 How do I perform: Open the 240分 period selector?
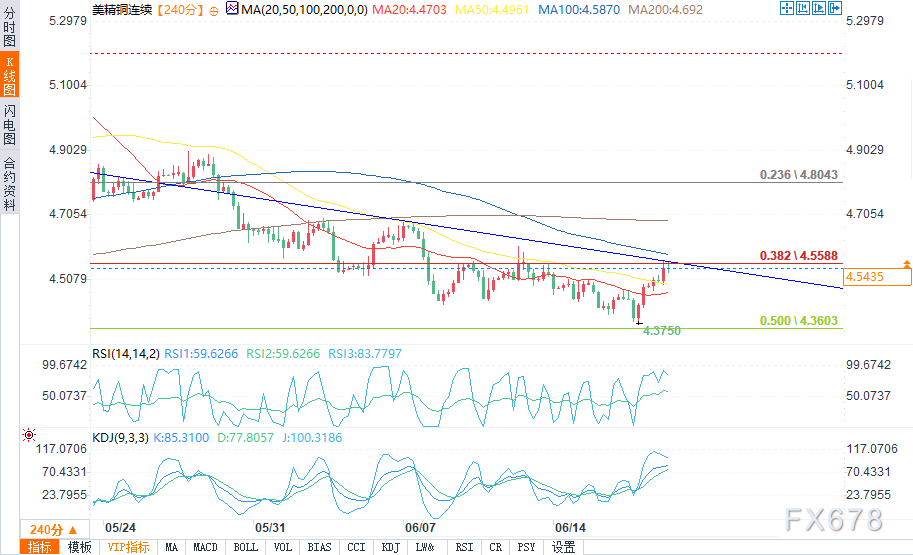54,529
